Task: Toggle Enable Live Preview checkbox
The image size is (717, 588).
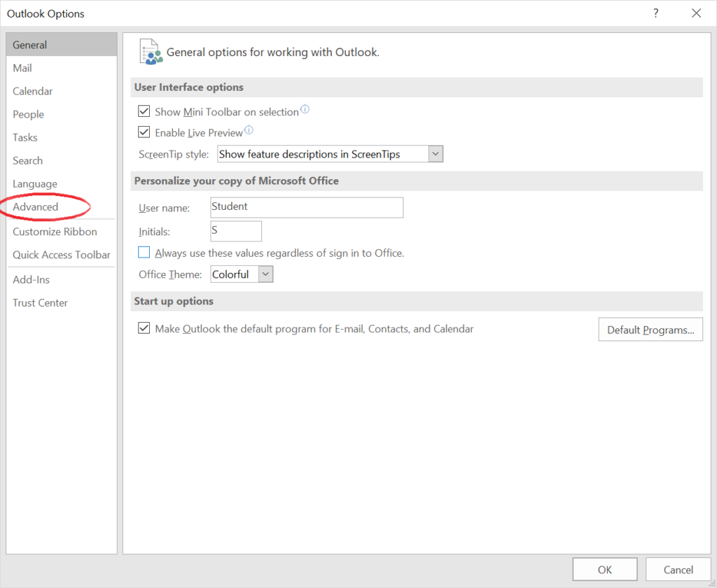Action: (x=144, y=132)
